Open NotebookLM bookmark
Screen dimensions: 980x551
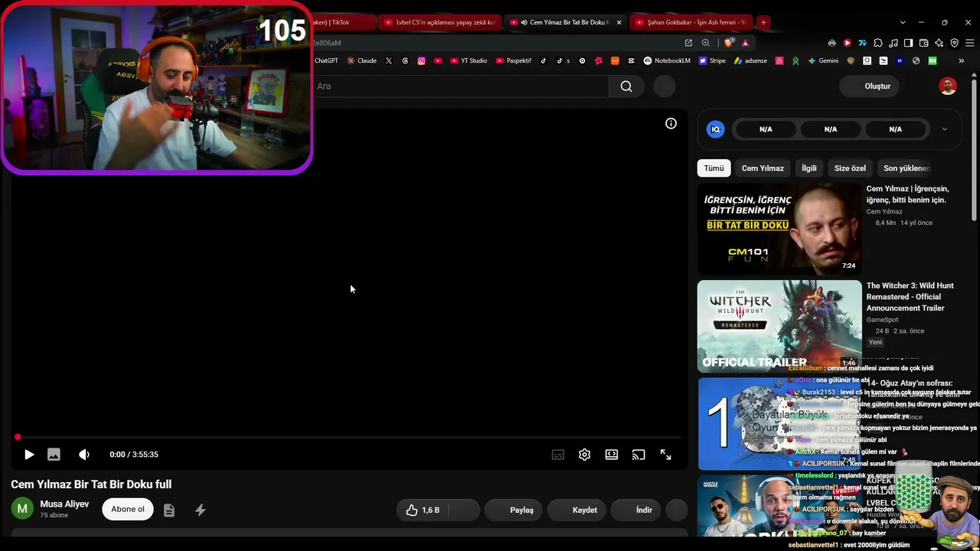(667, 60)
